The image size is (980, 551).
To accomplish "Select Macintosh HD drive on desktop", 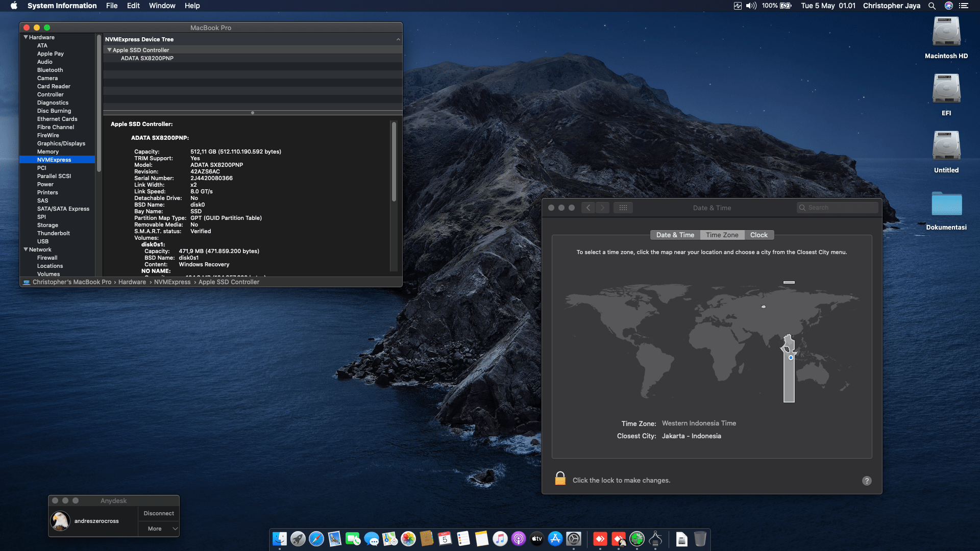I will pos(946,38).
